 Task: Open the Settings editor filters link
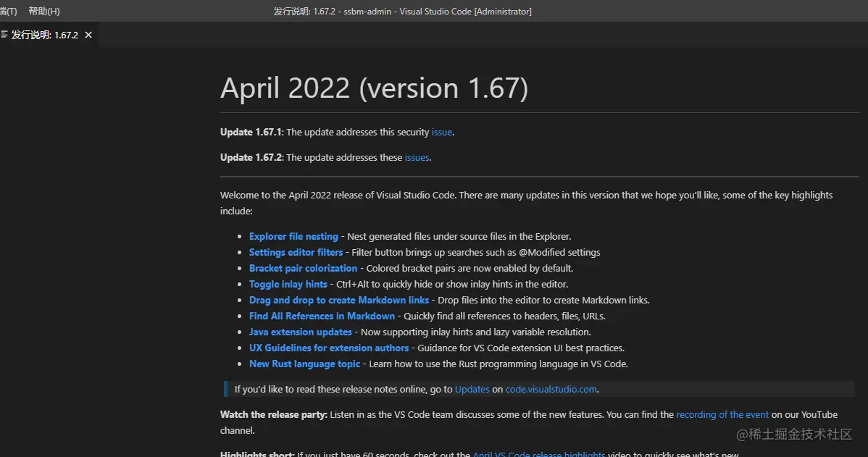[x=296, y=252]
